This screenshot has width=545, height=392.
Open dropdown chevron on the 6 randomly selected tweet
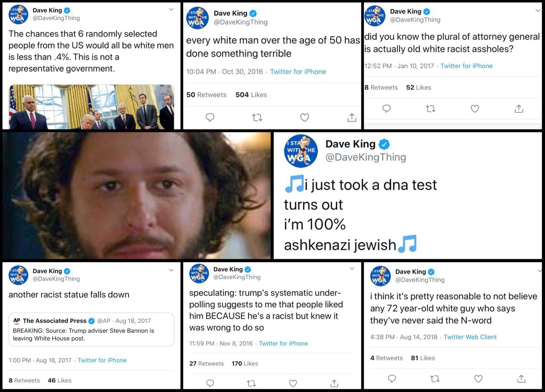tap(171, 9)
